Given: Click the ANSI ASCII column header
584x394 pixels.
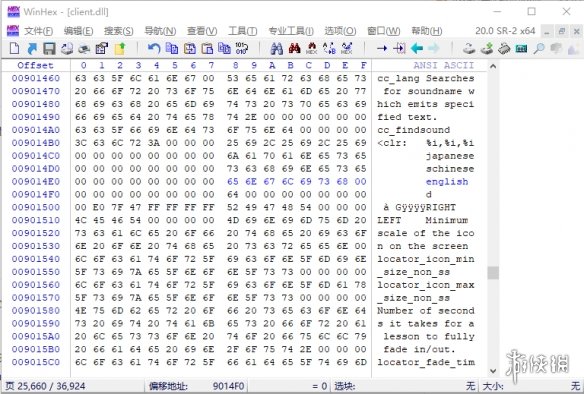Looking at the screenshot, I should (443, 66).
